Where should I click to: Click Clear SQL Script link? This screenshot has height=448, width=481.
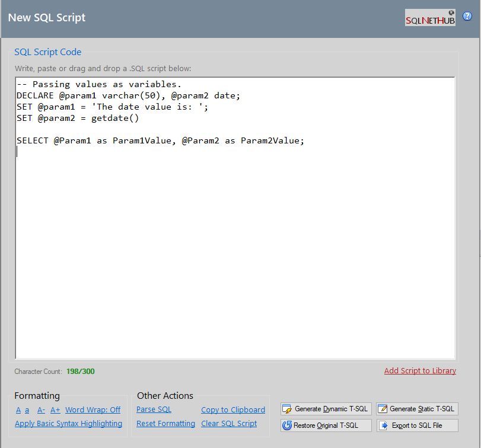point(229,424)
